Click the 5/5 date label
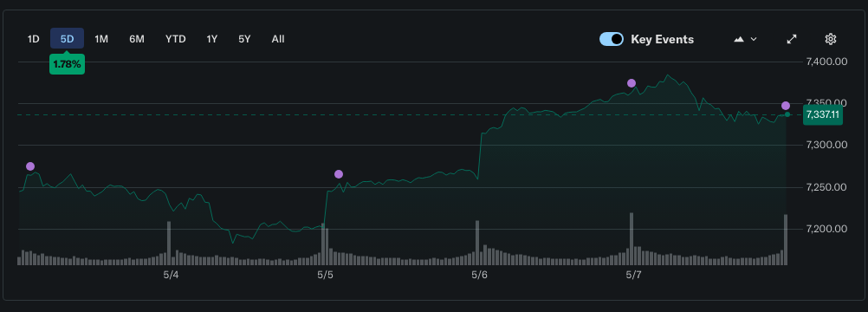This screenshot has width=868, height=312. point(325,275)
